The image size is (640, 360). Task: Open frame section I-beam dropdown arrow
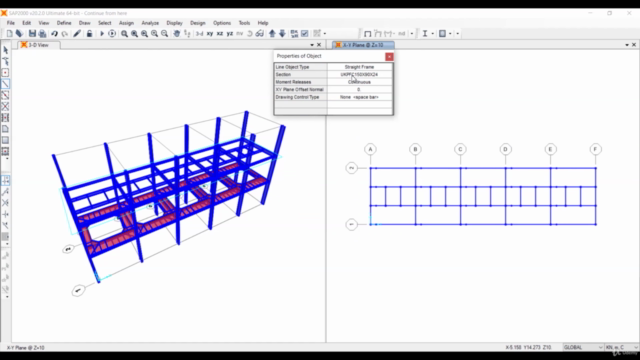coord(432,33)
